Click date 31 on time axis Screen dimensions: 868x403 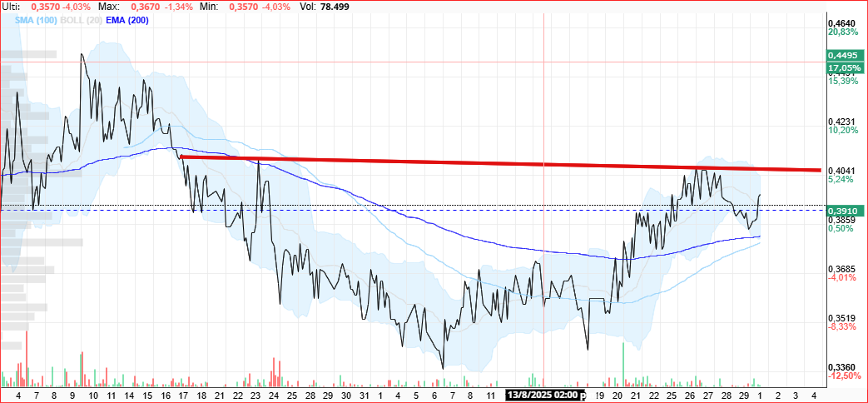coord(365,396)
